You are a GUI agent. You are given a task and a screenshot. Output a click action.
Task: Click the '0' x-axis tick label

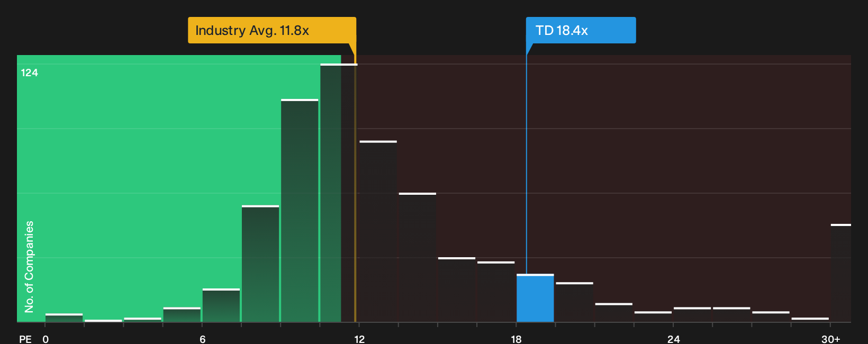point(46,339)
